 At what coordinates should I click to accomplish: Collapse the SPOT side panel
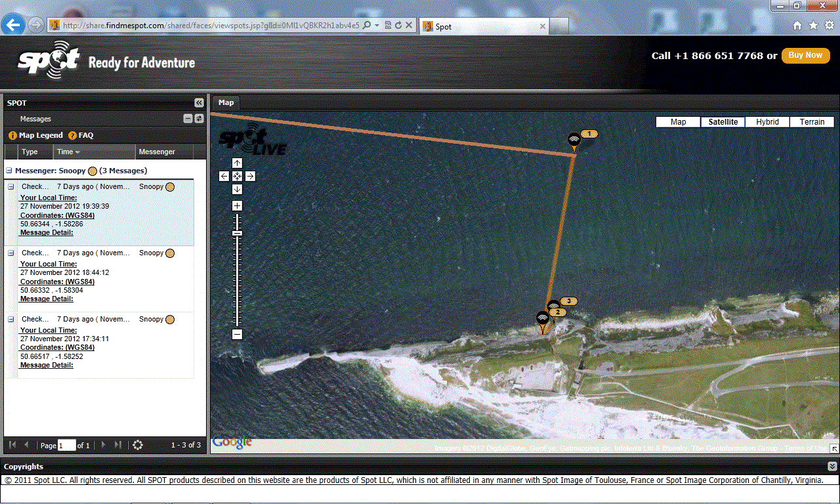(x=199, y=103)
